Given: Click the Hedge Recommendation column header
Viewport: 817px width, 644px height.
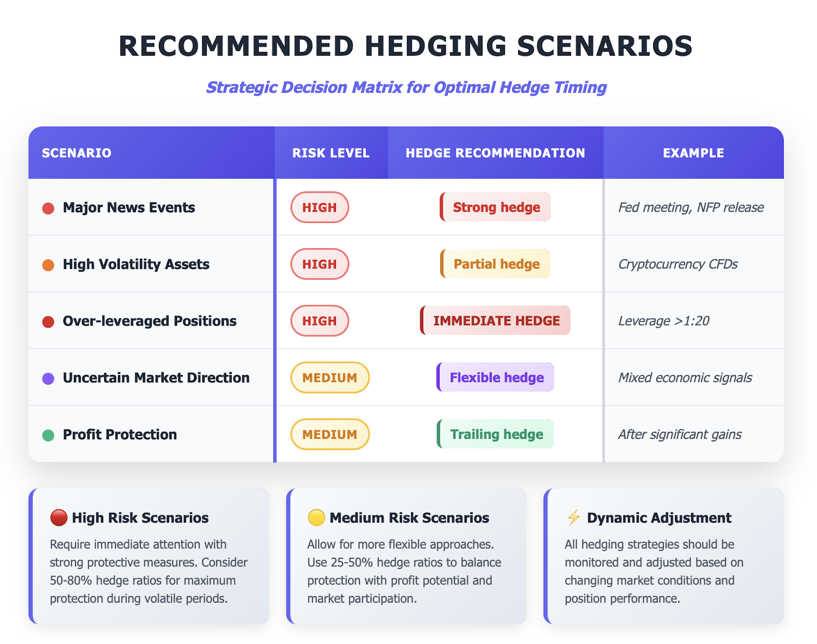Looking at the screenshot, I should pyautogui.click(x=495, y=153).
